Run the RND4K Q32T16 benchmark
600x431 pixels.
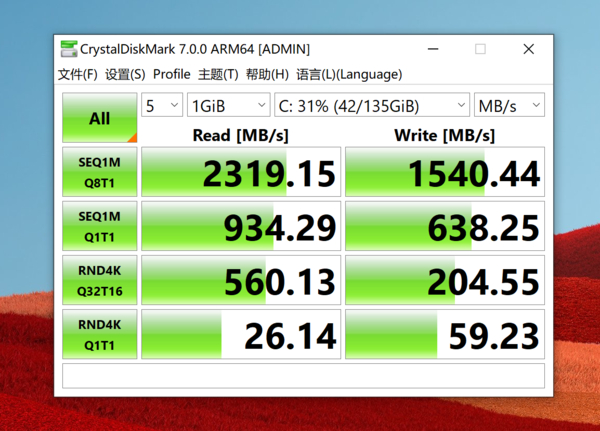pyautogui.click(x=99, y=280)
